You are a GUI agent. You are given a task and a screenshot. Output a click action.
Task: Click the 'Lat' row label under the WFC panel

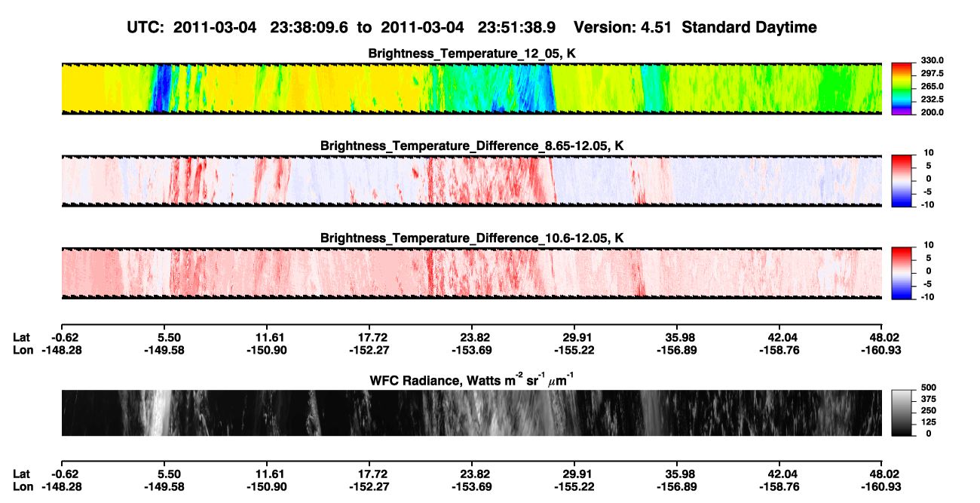click(x=22, y=474)
